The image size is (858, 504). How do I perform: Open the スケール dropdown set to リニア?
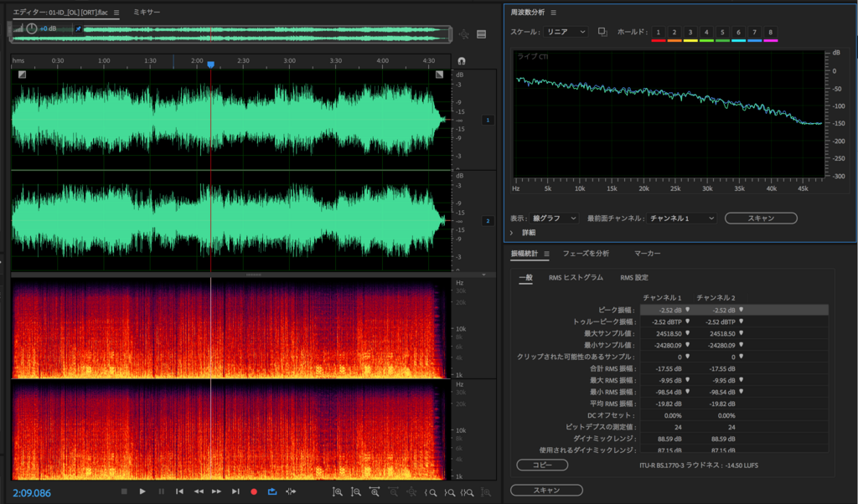pos(566,33)
